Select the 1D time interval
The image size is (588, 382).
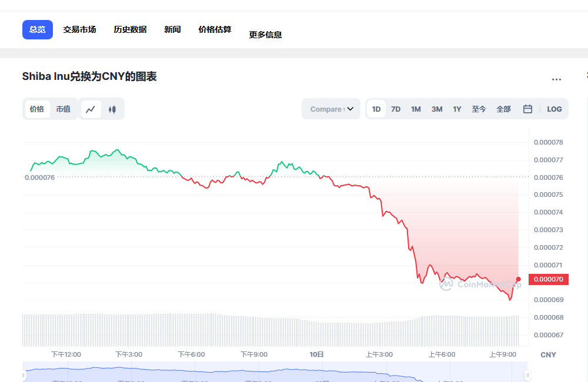coord(376,109)
